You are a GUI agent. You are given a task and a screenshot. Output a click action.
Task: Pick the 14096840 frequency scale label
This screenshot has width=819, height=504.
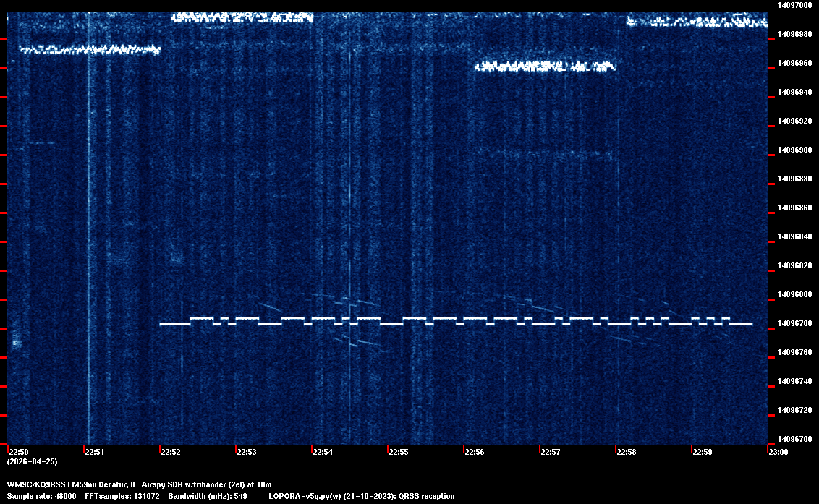tap(794, 236)
